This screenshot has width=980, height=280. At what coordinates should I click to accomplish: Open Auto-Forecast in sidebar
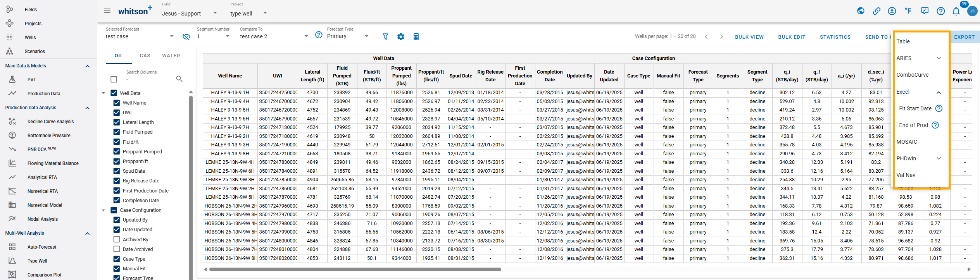click(42, 247)
